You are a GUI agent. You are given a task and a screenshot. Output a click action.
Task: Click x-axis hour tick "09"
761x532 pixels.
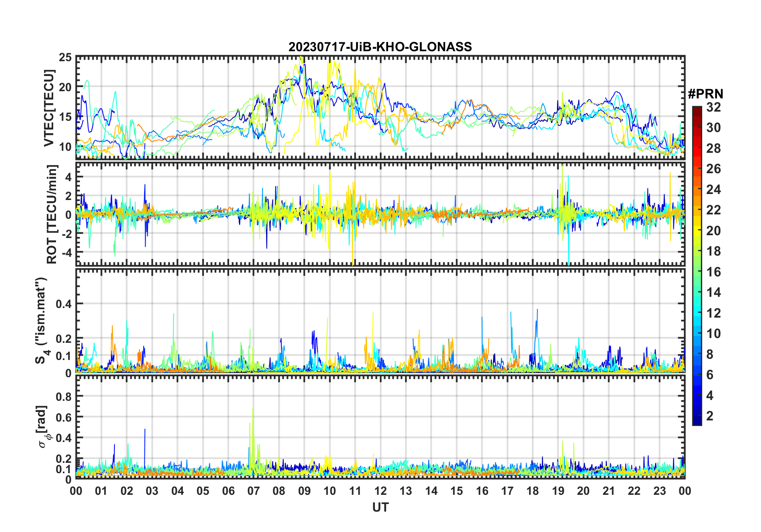point(304,491)
